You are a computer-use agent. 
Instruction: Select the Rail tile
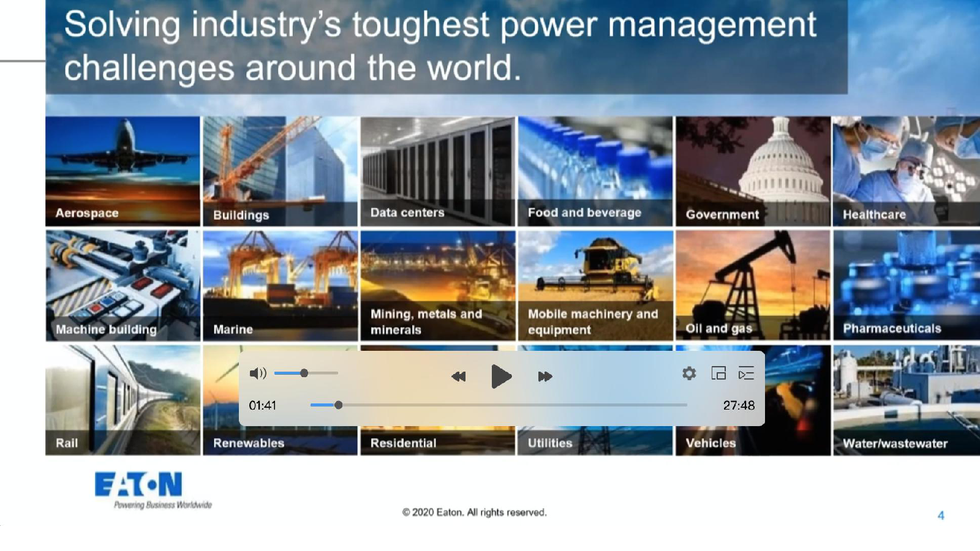coord(123,400)
